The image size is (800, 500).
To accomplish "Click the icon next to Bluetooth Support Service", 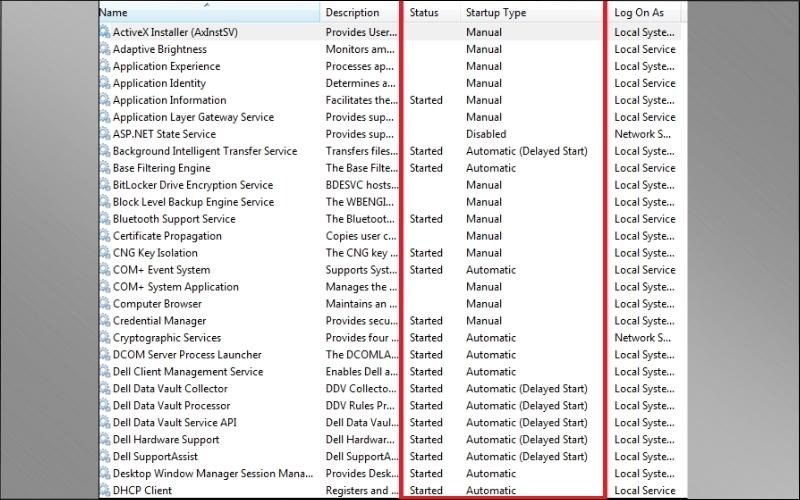I will [105, 219].
